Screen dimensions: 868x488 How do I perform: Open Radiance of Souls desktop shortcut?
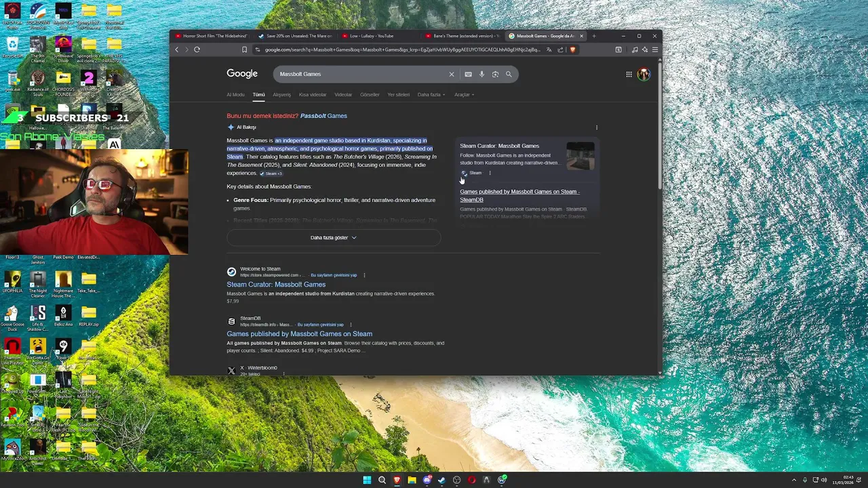[38, 83]
